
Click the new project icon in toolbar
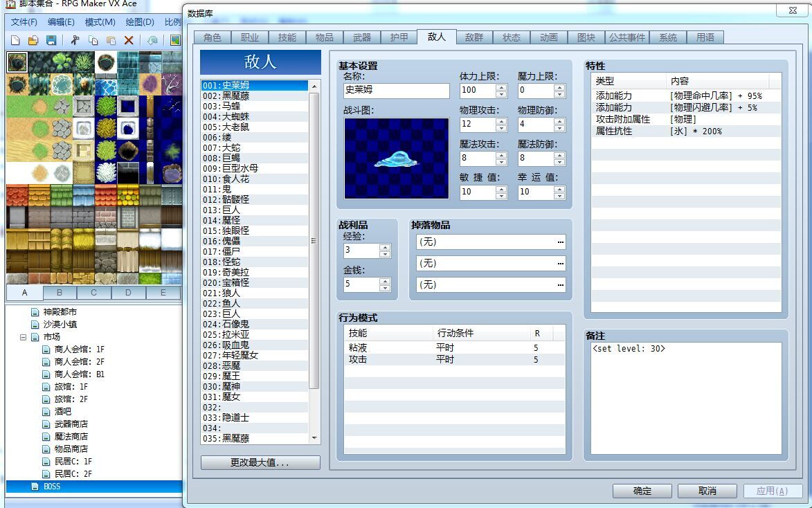tap(15, 40)
